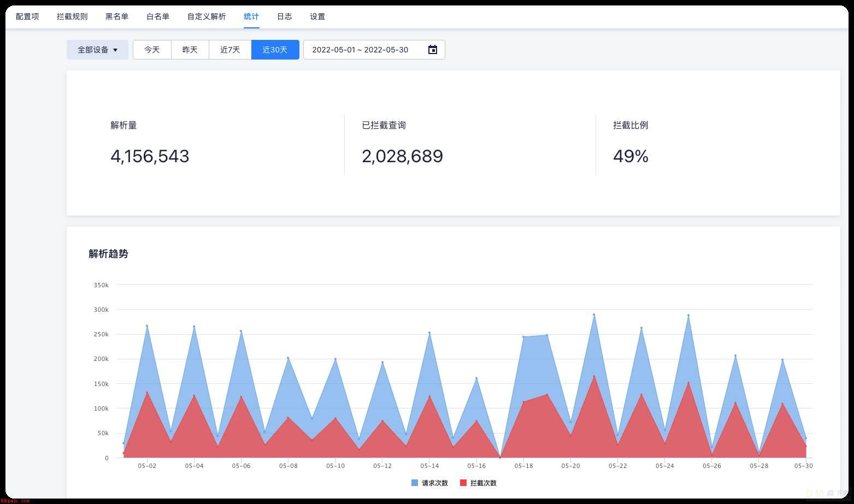
Task: Open the 自定义解析 tab
Action: point(207,16)
